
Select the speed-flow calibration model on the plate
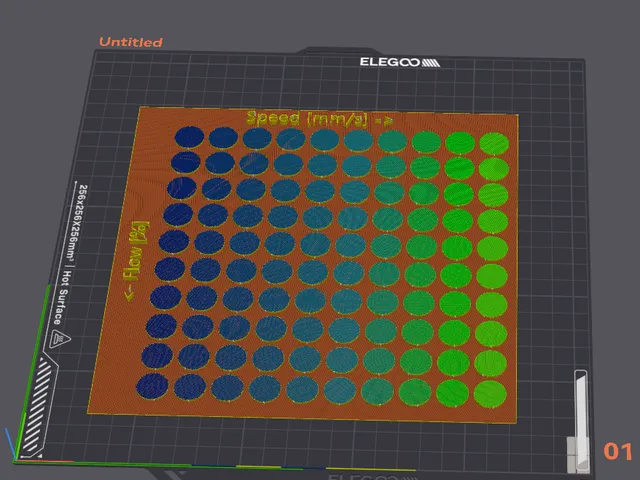[x=303, y=264]
